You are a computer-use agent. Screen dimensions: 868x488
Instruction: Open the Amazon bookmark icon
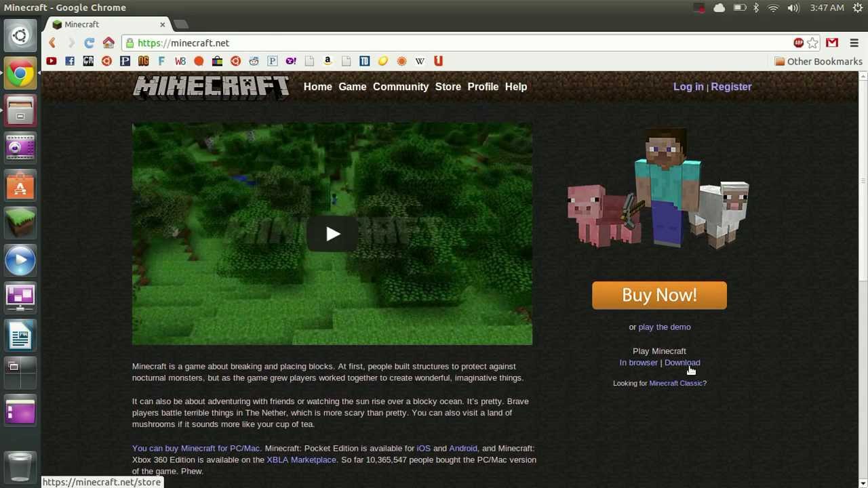pyautogui.click(x=328, y=61)
